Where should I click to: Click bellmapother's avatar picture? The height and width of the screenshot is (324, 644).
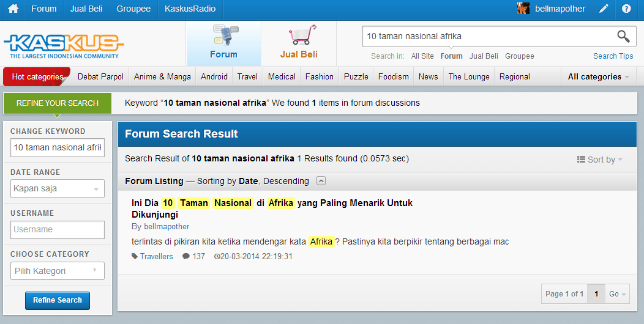(x=523, y=9)
